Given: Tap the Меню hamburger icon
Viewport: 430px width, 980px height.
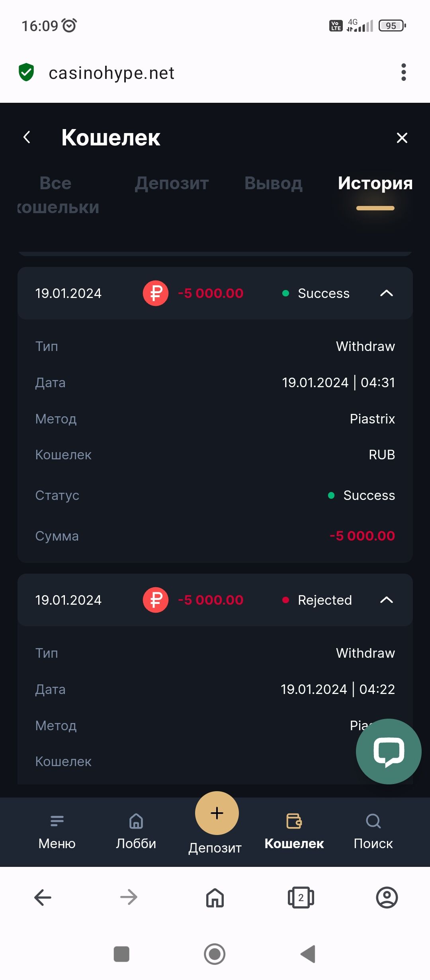Looking at the screenshot, I should 57,821.
